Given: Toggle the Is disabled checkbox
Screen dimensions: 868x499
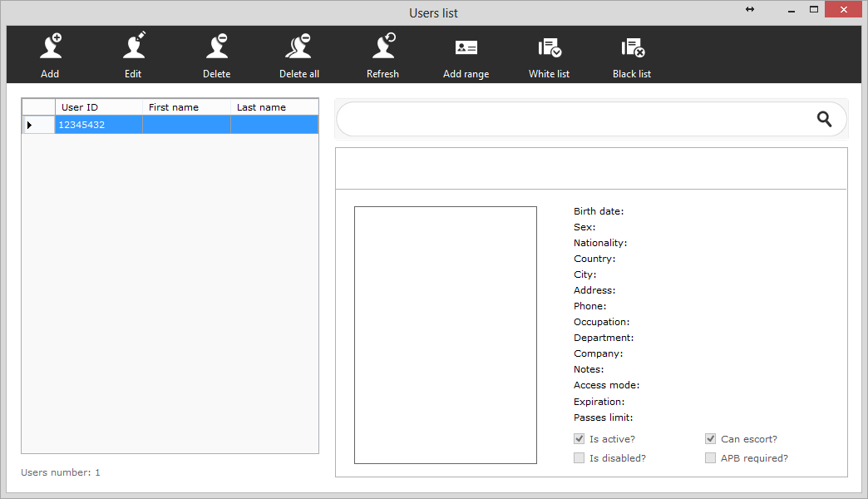Looking at the screenshot, I should (579, 458).
